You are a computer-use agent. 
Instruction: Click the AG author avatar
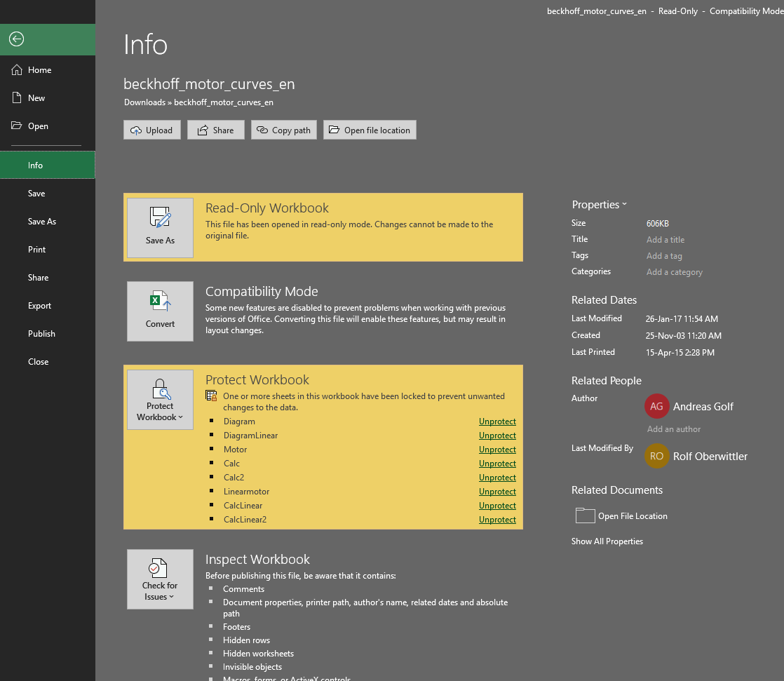coord(656,407)
